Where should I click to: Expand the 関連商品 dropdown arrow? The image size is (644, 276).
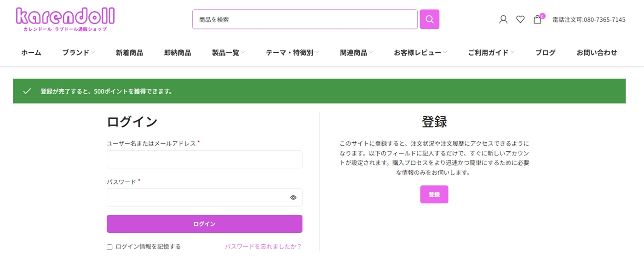point(371,52)
